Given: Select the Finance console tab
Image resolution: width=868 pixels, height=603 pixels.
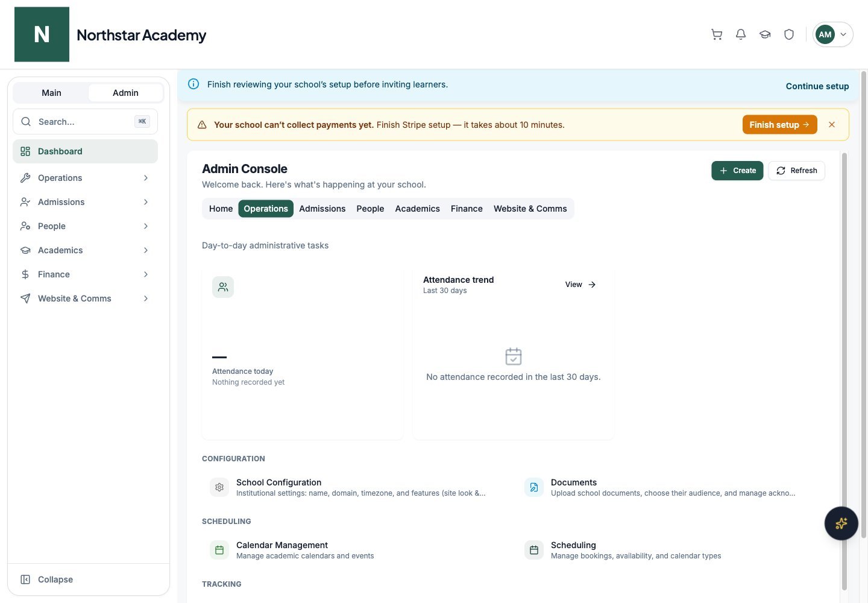Looking at the screenshot, I should 467,209.
